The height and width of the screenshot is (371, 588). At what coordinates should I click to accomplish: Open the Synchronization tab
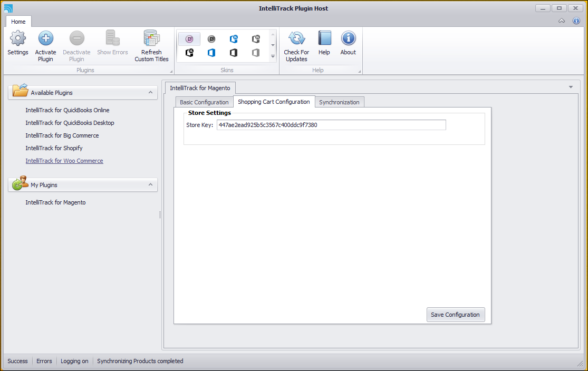pos(339,102)
